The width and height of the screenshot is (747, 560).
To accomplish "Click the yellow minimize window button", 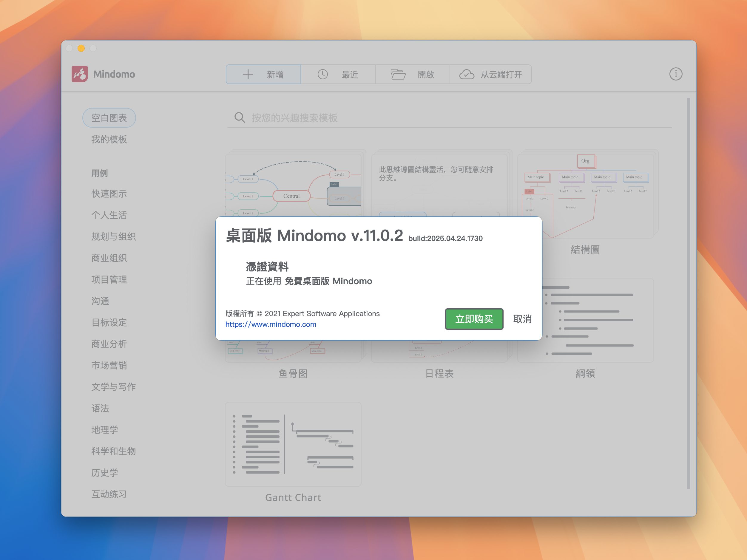I will point(81,48).
